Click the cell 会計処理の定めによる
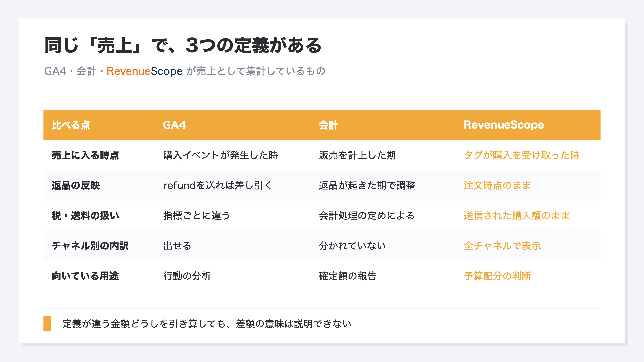The image size is (644, 362). (367, 216)
